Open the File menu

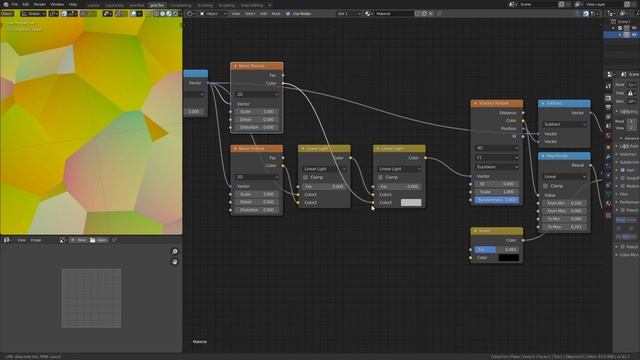point(15,4)
